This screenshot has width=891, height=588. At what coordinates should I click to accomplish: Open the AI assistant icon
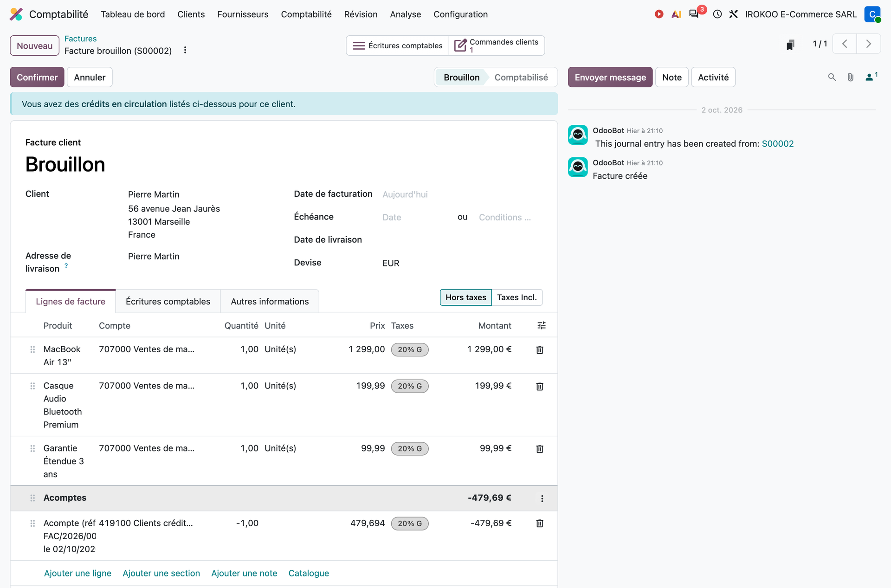click(676, 14)
